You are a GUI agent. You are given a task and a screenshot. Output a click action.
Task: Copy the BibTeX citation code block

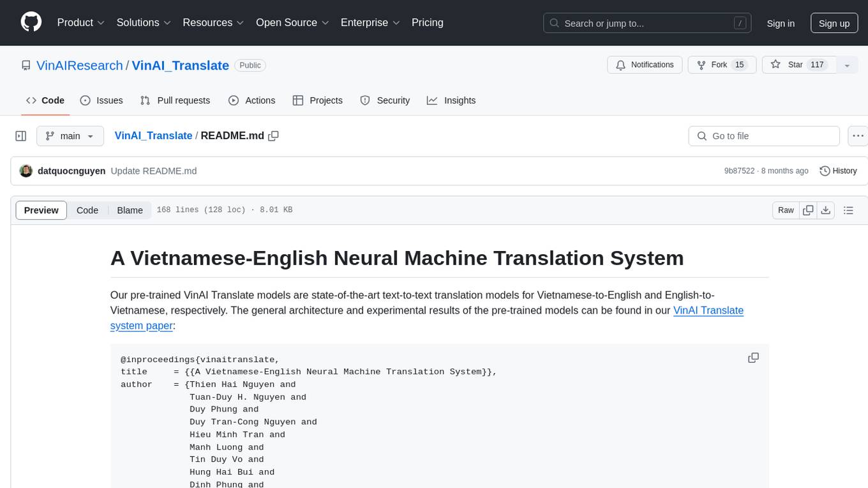click(x=753, y=358)
